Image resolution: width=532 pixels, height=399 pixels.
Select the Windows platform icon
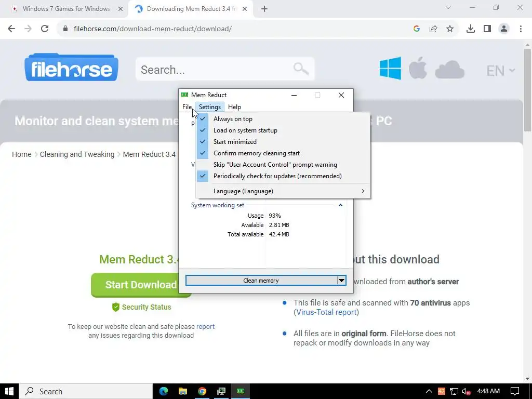[x=390, y=68]
